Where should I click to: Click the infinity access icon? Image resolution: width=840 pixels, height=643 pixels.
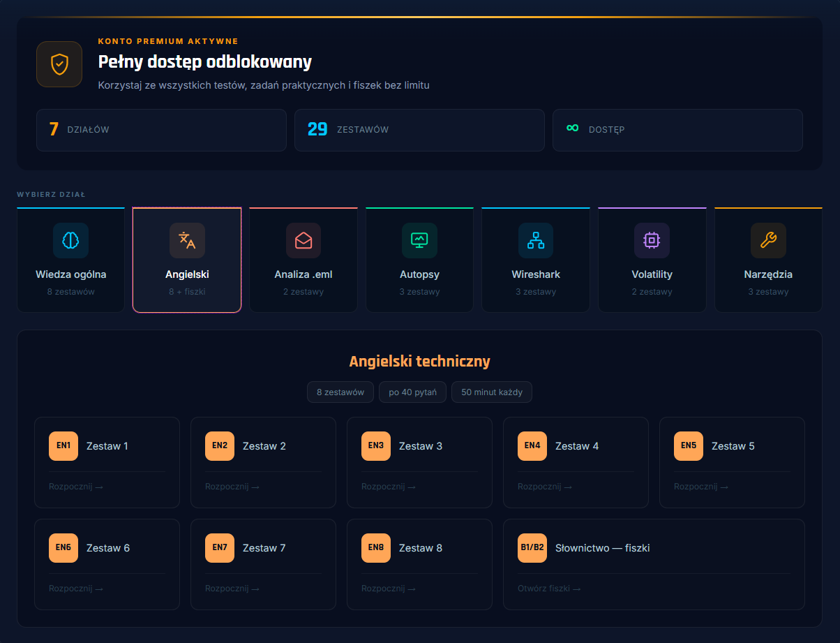click(573, 128)
